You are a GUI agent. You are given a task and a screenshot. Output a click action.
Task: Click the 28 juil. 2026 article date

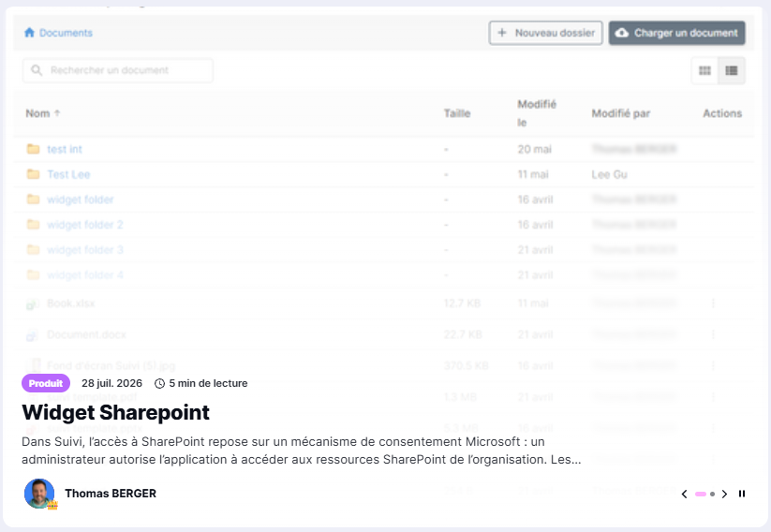[111, 383]
